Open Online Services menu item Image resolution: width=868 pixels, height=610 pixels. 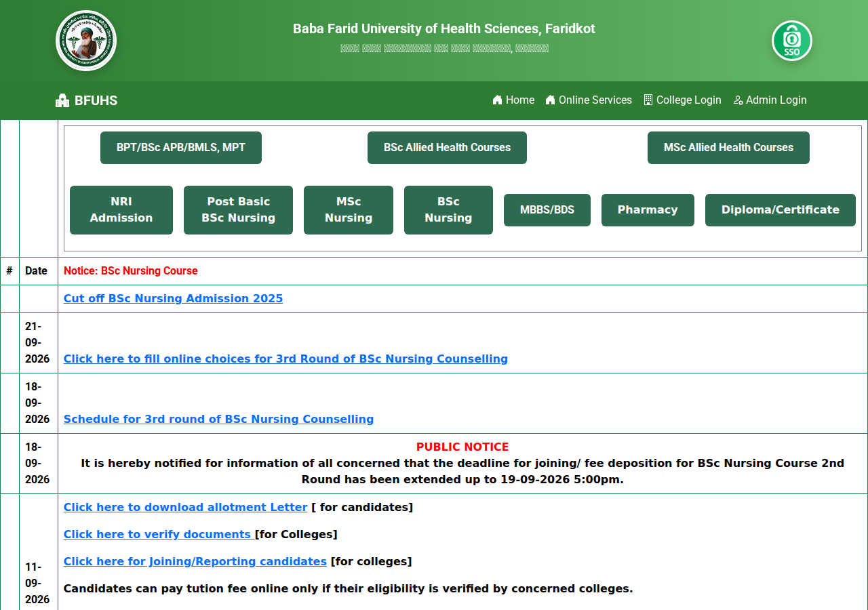point(589,100)
